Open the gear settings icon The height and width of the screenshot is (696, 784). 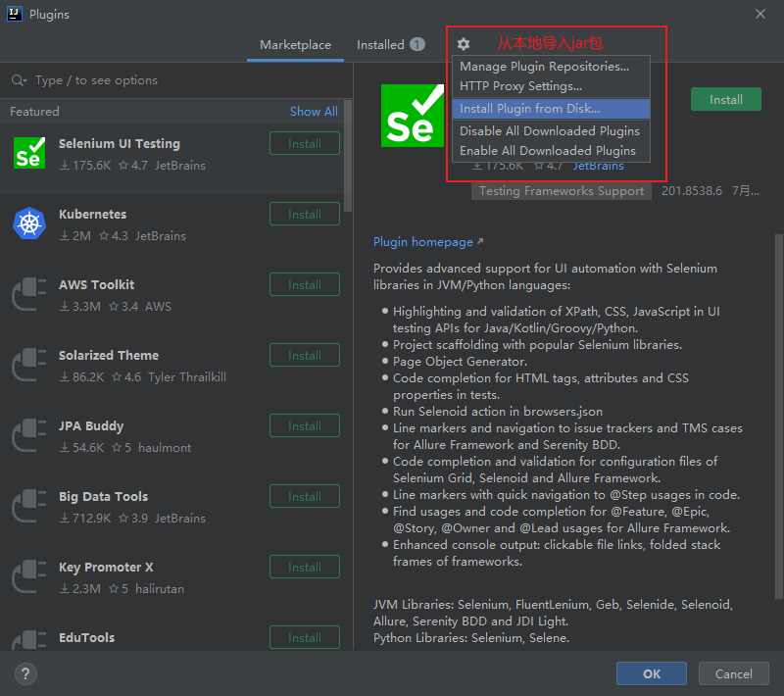(x=464, y=44)
